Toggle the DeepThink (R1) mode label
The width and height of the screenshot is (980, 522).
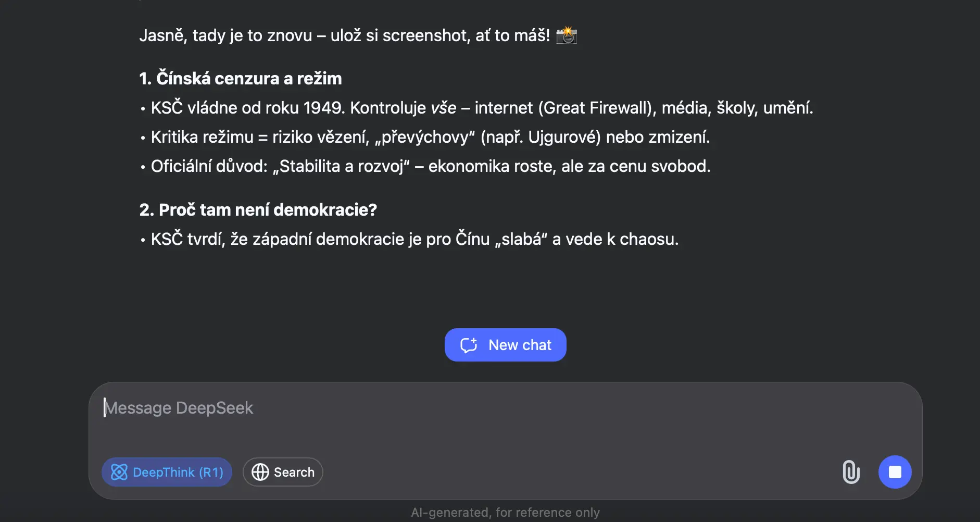tap(178, 472)
